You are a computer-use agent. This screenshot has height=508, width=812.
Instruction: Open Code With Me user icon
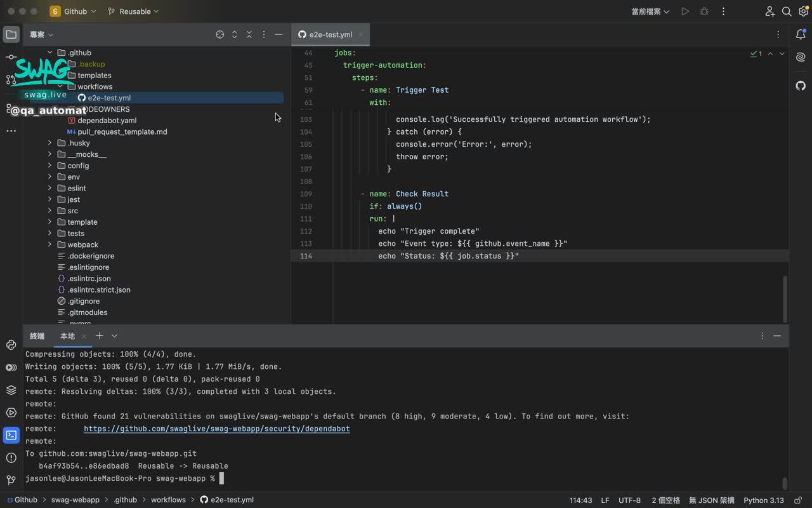pos(769,11)
